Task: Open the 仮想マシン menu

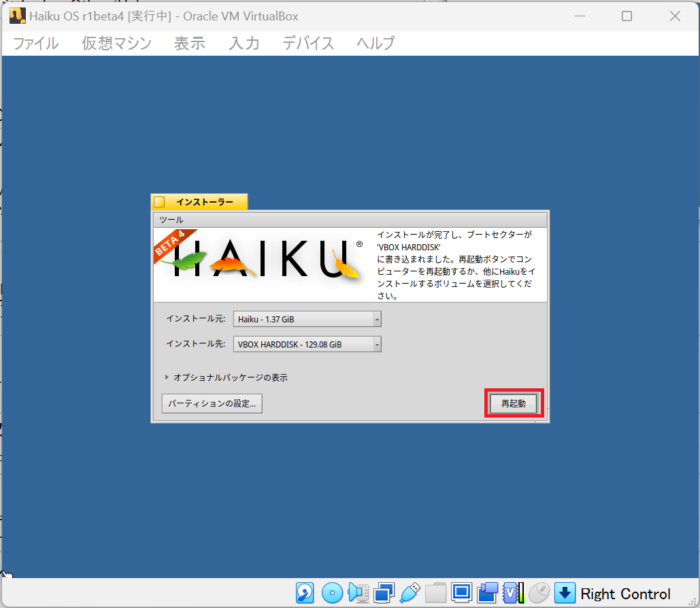Action: [x=116, y=44]
